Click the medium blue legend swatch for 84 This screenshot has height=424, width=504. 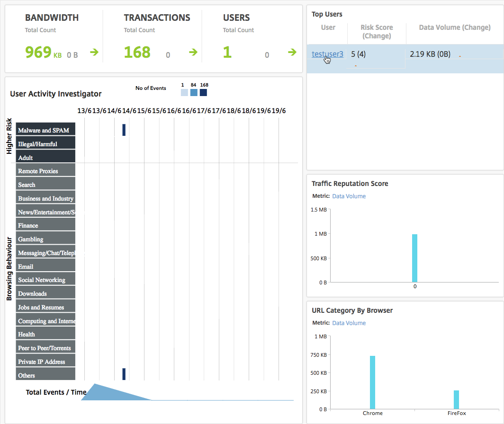point(194,93)
